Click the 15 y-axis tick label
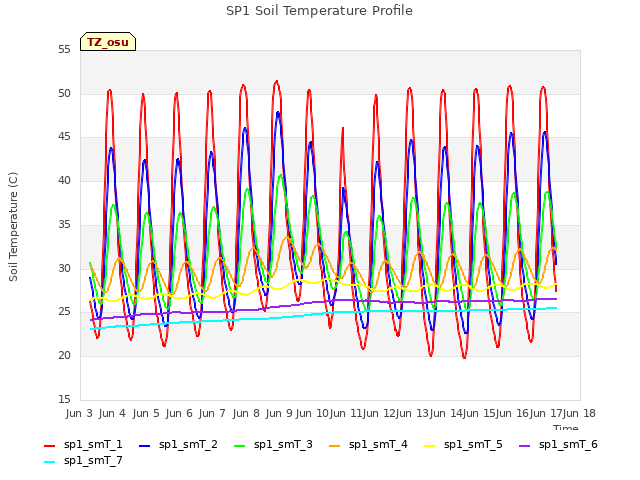 (64, 400)
